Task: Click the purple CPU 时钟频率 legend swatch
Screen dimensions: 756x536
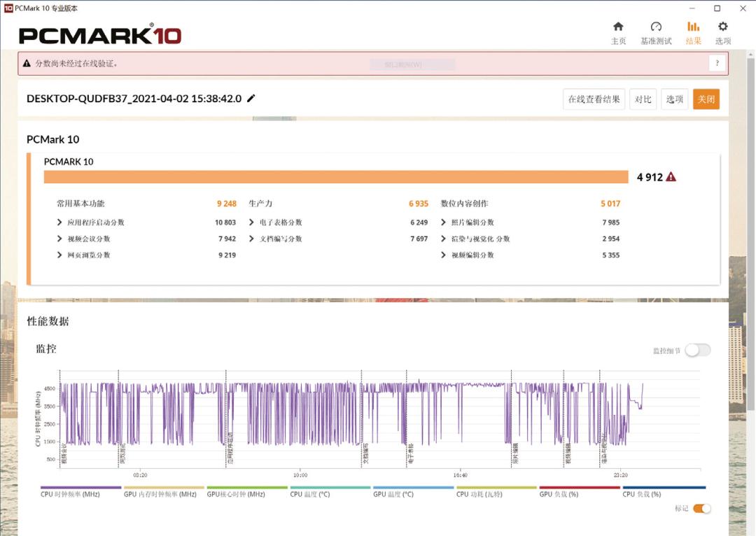Action: click(81, 488)
